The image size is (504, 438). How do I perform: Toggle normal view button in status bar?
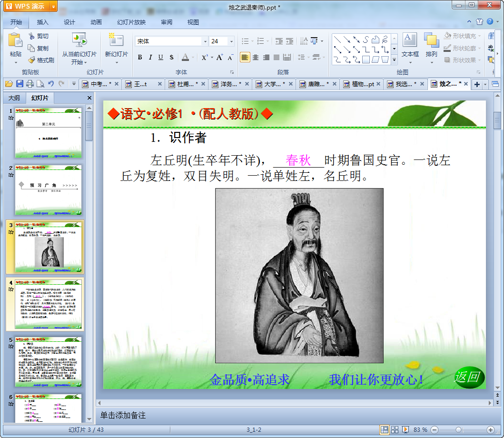pyautogui.click(x=384, y=429)
